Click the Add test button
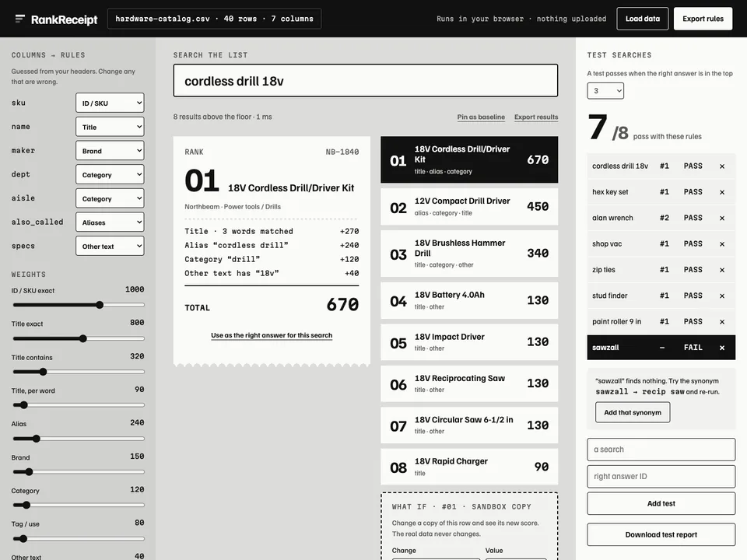 661,503
